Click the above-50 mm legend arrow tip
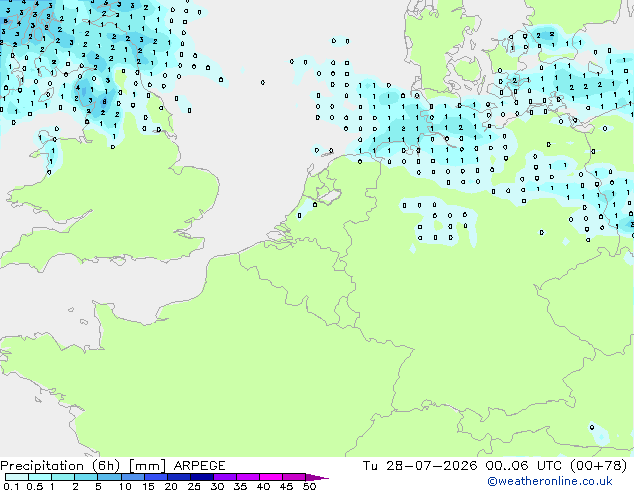The width and height of the screenshot is (634, 490). coord(317,478)
